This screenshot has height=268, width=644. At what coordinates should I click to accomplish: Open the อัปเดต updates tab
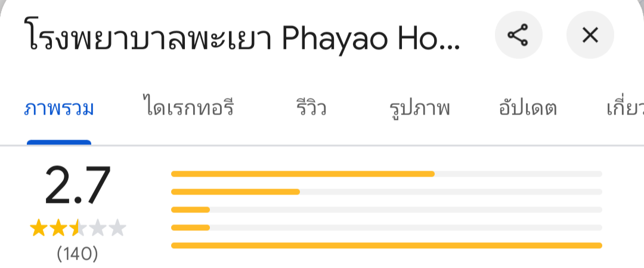point(527,109)
